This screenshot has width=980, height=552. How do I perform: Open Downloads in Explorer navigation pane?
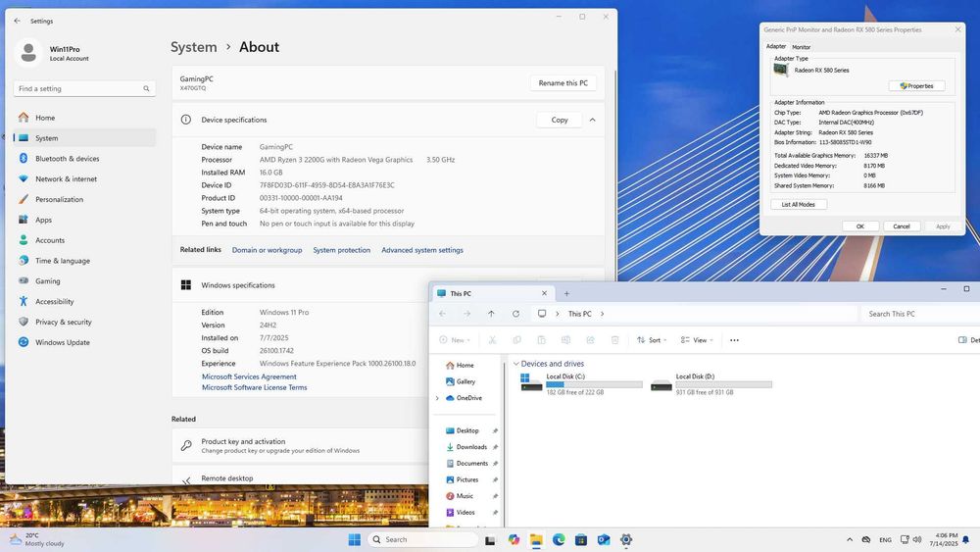pos(471,447)
